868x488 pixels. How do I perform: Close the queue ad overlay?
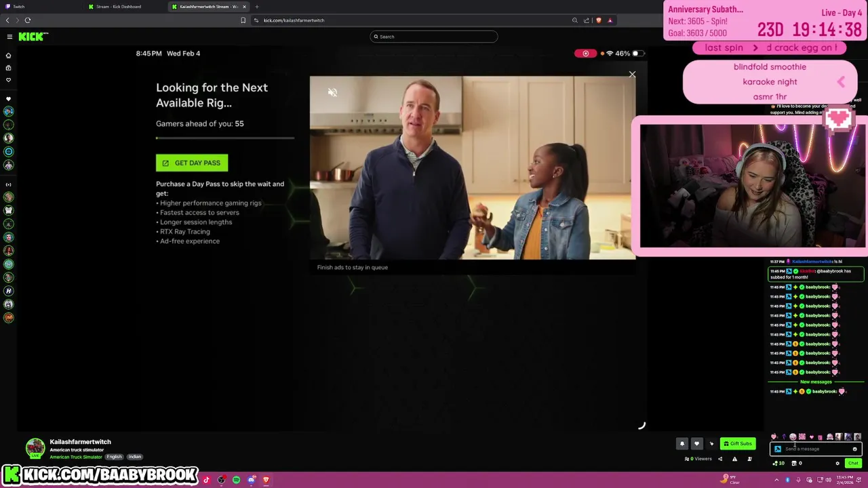click(x=632, y=75)
